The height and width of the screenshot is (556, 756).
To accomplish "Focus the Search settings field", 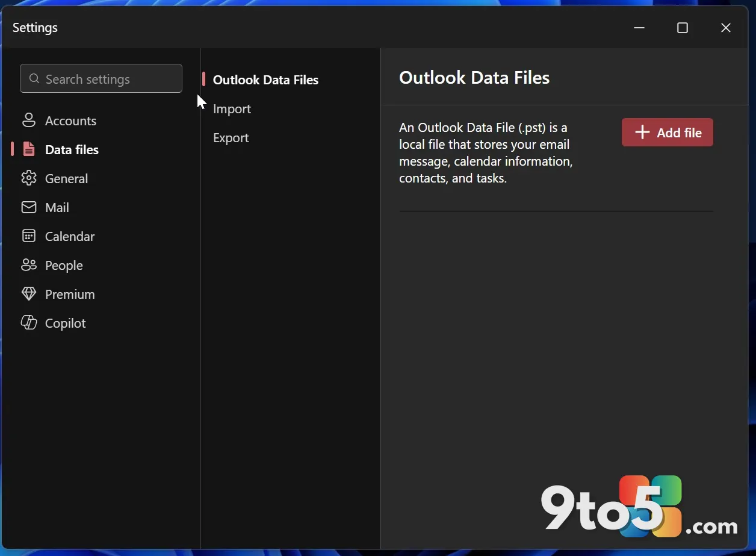I will click(101, 78).
